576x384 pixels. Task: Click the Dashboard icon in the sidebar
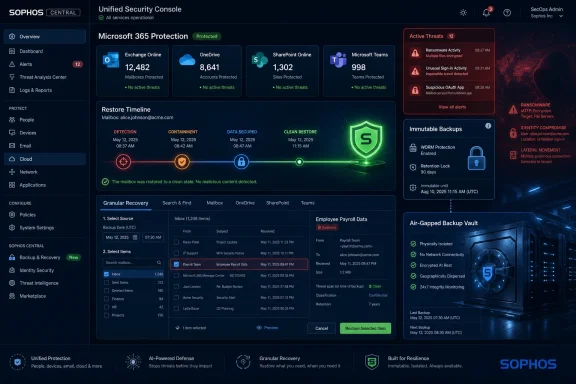tap(12, 51)
